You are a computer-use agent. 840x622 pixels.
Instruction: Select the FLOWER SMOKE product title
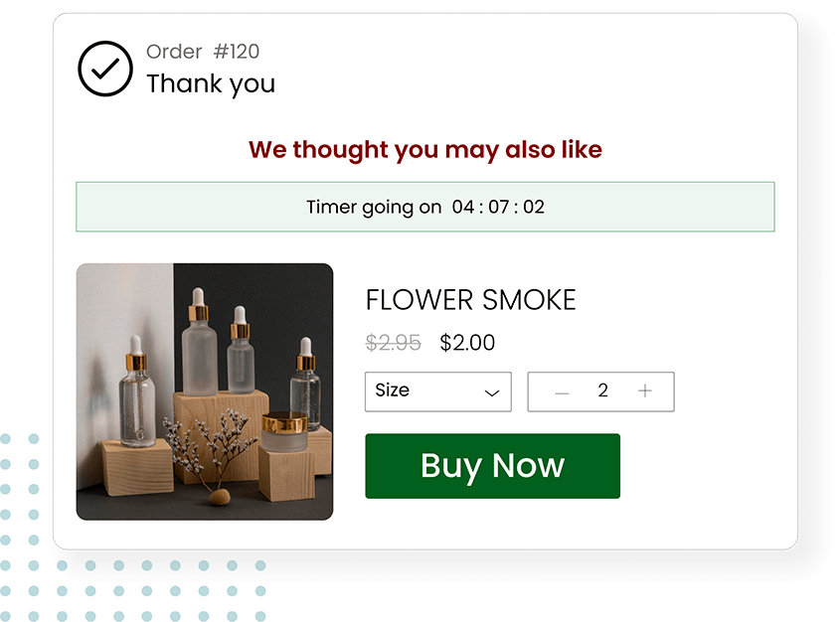(470, 300)
